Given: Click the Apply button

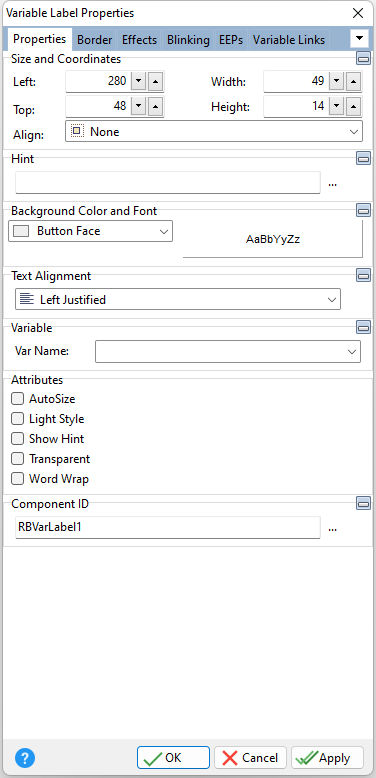Looking at the screenshot, I should coord(327,758).
